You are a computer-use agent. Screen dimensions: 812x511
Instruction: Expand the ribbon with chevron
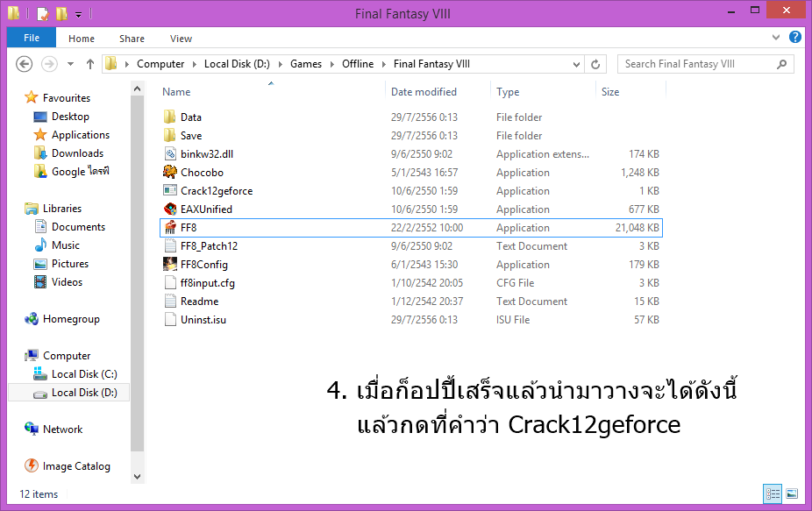pos(776,38)
